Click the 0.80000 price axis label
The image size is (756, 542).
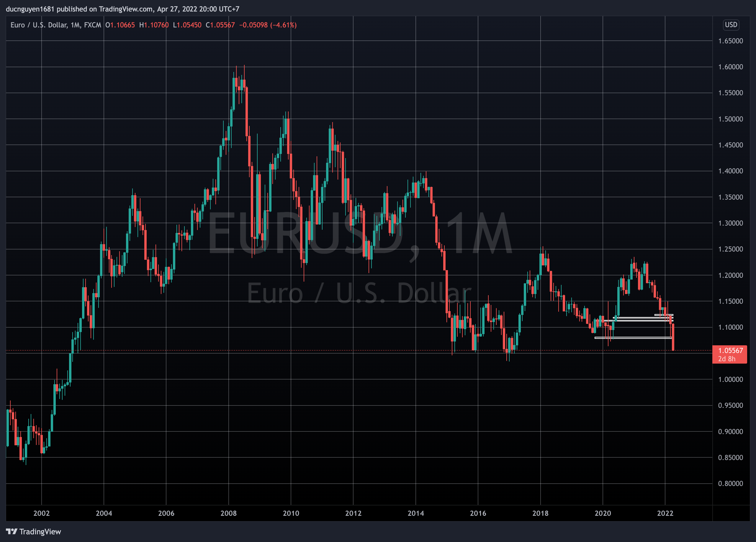pyautogui.click(x=730, y=483)
